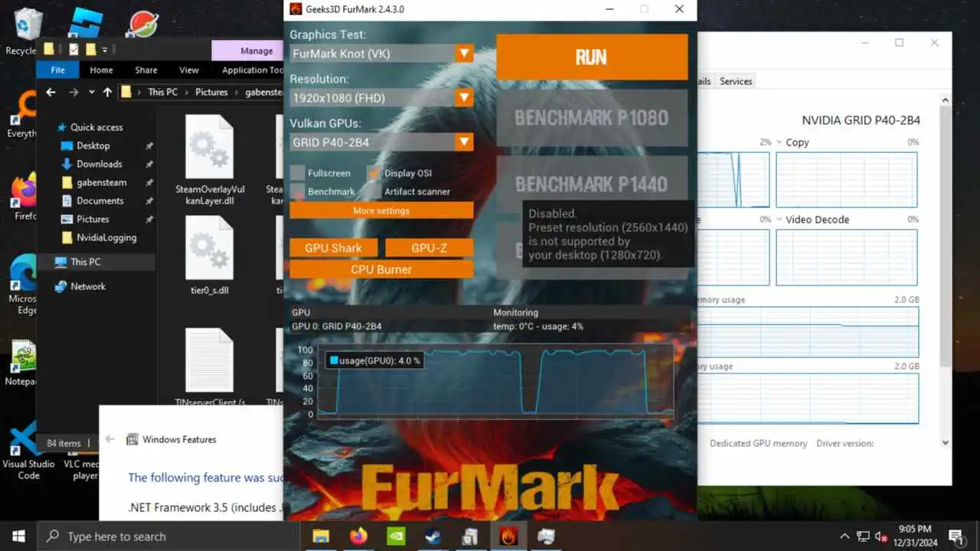This screenshot has width=980, height=551.
Task: Select This PC in navigation pane
Action: pyautogui.click(x=85, y=262)
